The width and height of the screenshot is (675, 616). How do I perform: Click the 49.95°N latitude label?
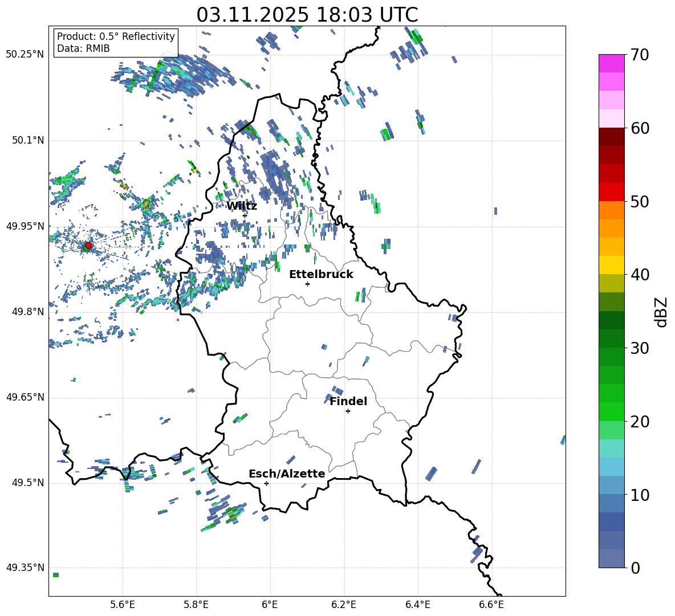click(x=25, y=226)
